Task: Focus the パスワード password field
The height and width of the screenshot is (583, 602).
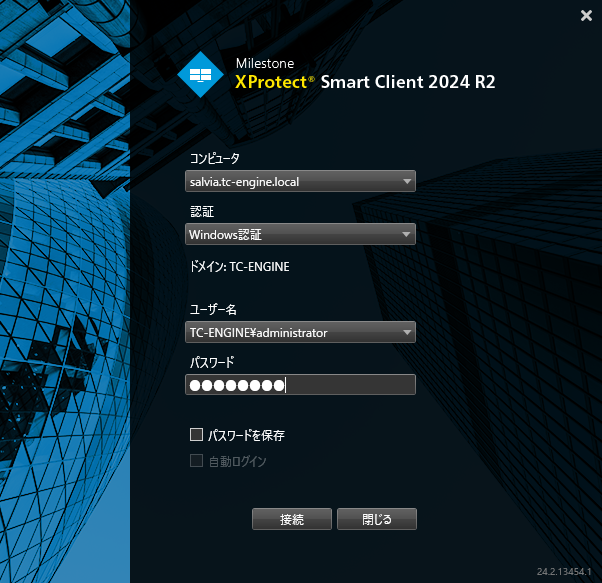Action: [x=300, y=385]
